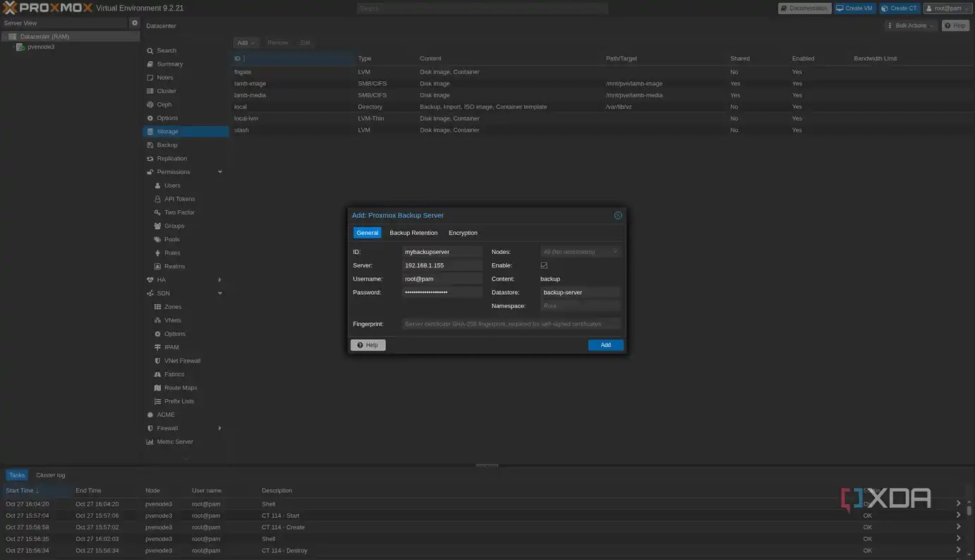Screen dimensions: 975x560
Task: Open Notes via its note icon
Action: tap(150, 78)
